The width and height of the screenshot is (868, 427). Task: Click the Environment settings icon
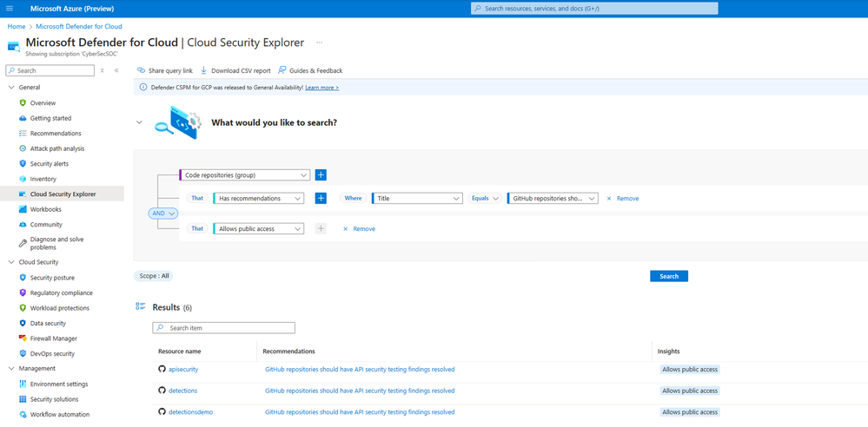23,384
